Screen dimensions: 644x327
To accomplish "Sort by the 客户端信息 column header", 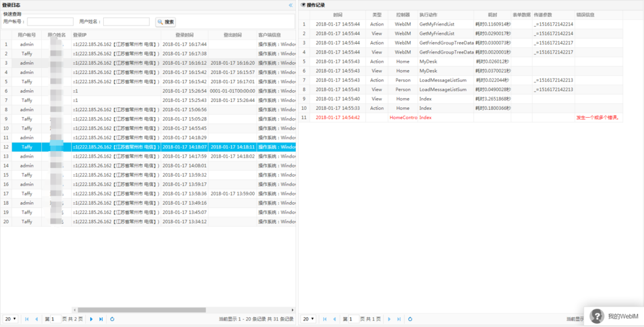I will (x=276, y=35).
